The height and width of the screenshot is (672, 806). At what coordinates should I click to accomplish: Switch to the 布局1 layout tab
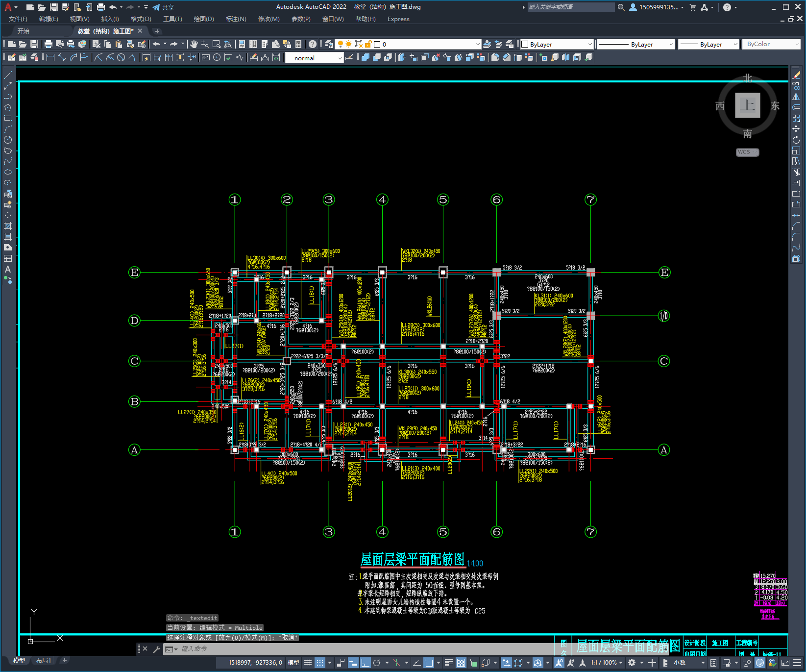coord(44,661)
